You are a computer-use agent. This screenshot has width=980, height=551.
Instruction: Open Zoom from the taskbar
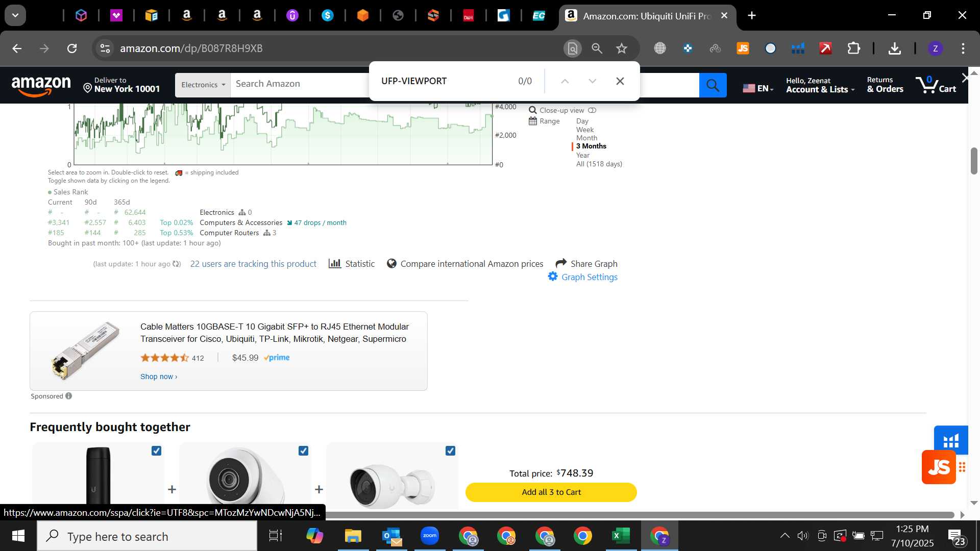[430, 536]
